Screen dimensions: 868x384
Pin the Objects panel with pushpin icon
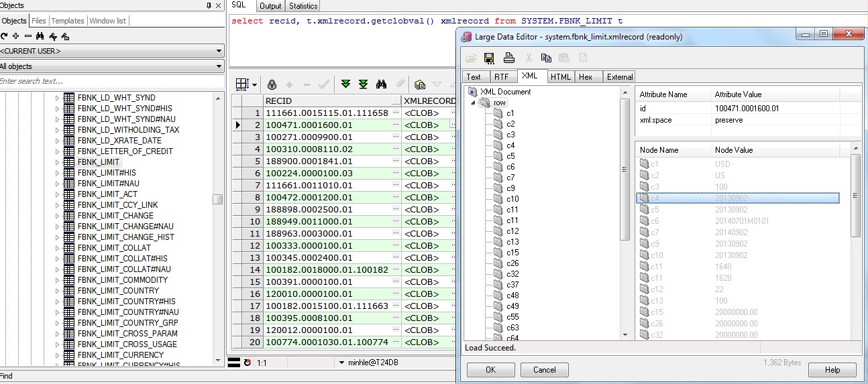209,5
